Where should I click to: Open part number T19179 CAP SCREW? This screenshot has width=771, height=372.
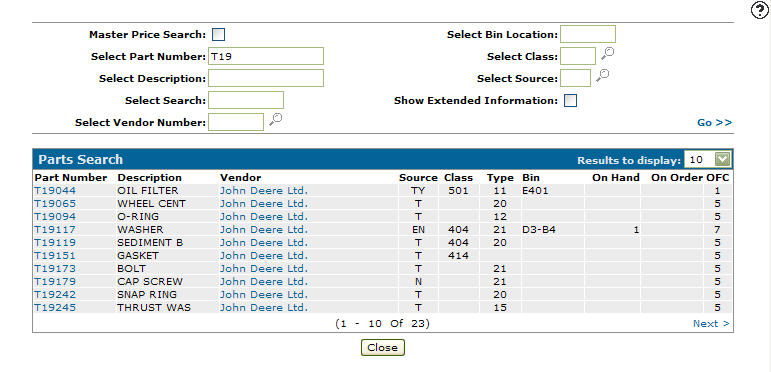point(55,282)
